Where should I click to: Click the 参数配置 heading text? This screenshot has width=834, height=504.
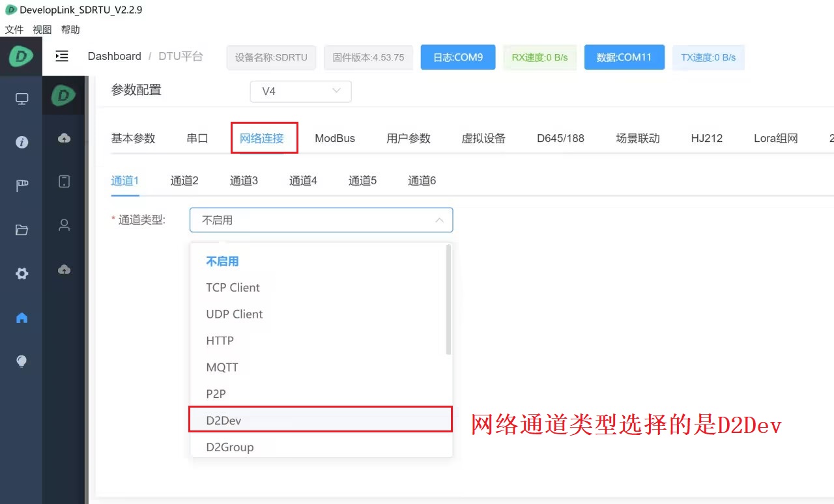point(136,91)
